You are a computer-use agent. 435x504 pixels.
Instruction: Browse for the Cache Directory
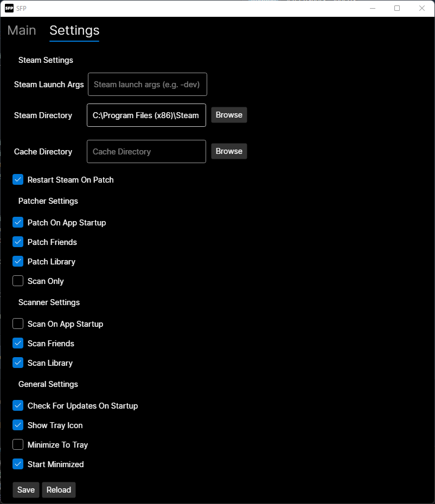(229, 151)
